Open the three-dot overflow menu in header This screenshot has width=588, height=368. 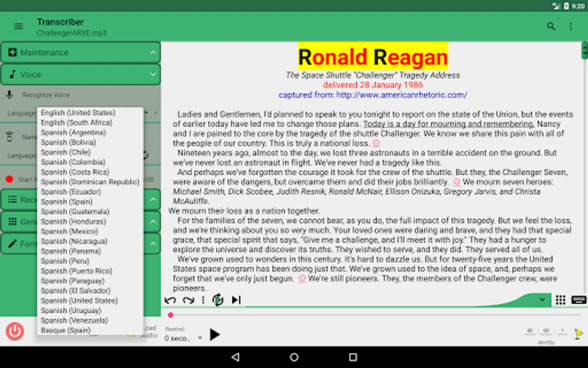(x=570, y=27)
